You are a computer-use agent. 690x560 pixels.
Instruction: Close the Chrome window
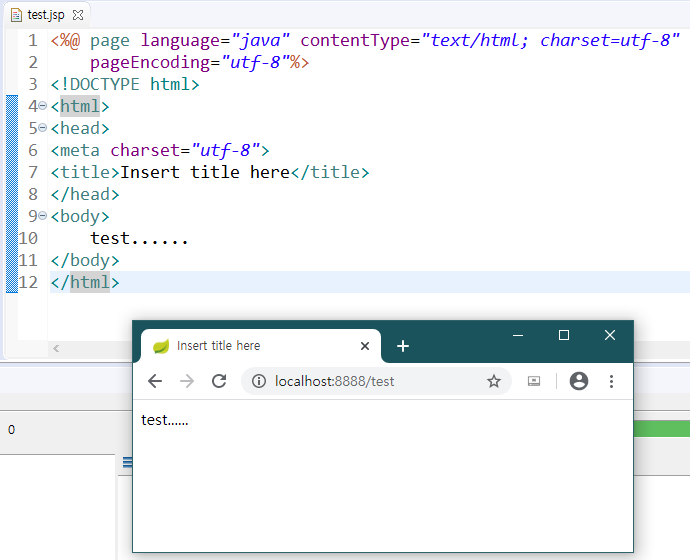click(x=609, y=336)
